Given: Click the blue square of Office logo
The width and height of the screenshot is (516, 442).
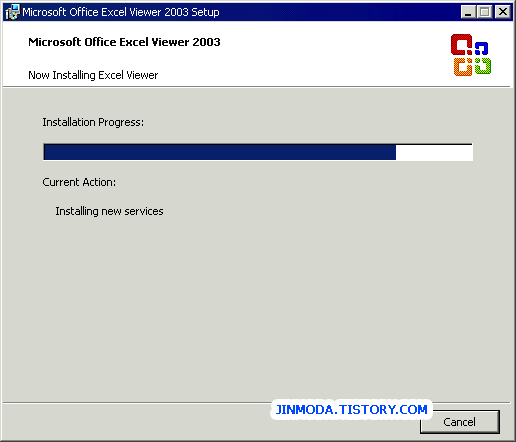Looking at the screenshot, I should click(481, 48).
